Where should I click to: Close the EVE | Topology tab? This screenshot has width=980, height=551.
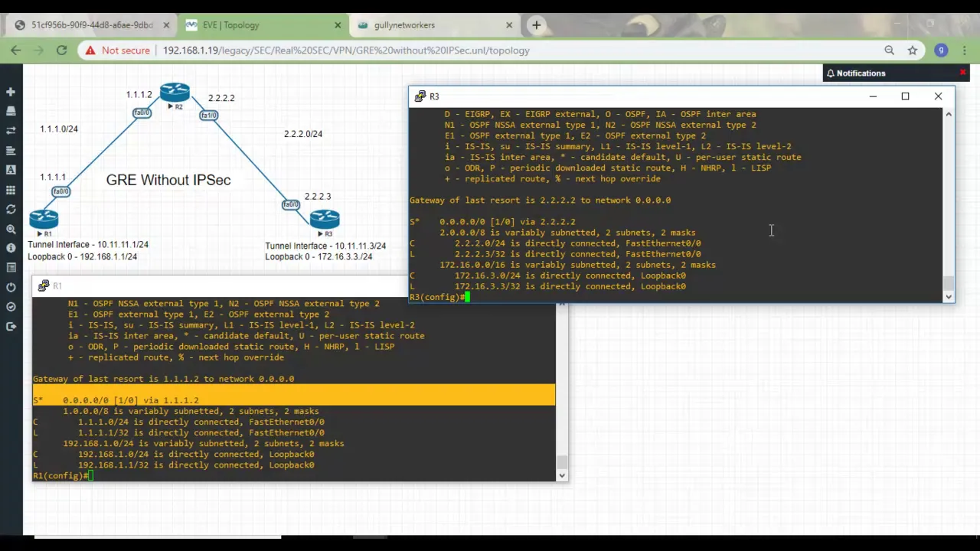[x=338, y=25]
